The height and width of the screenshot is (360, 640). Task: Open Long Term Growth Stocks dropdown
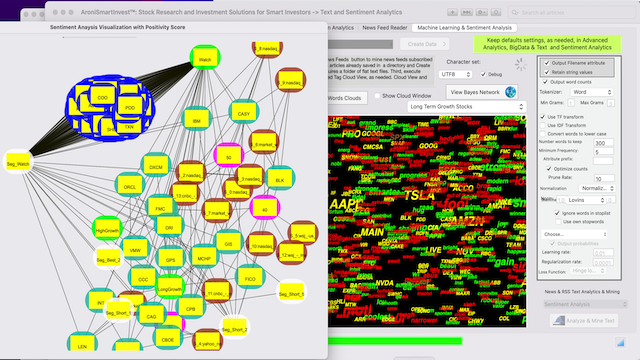pyautogui.click(x=467, y=107)
